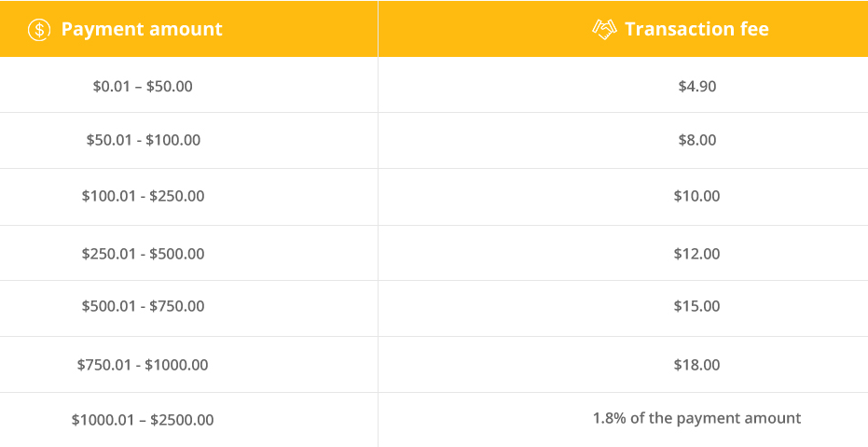Screen dimensions: 868x447
Task: Click the $500.01 - $750.00 payment cell
Action: 143,306
